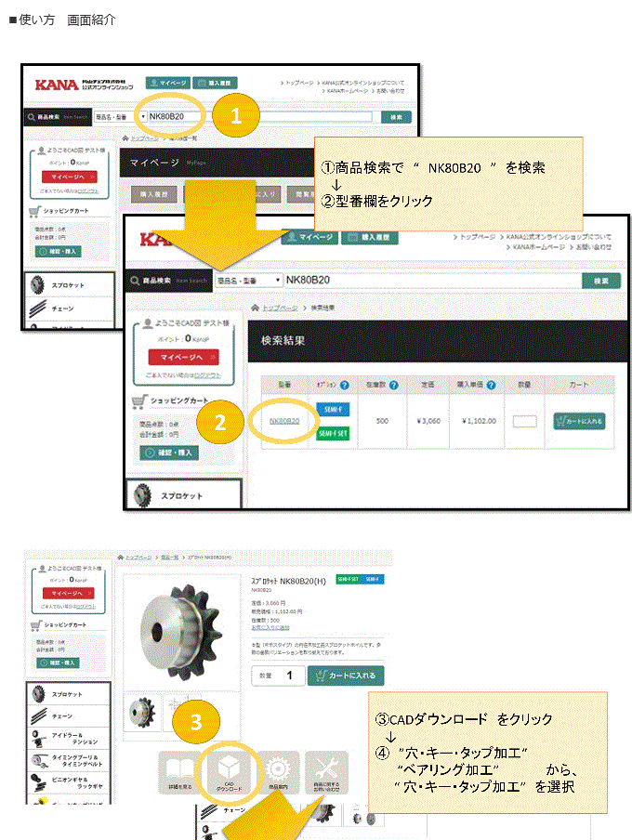Click the help icon beside オプション column
The width and height of the screenshot is (632, 840).
[x=345, y=386]
